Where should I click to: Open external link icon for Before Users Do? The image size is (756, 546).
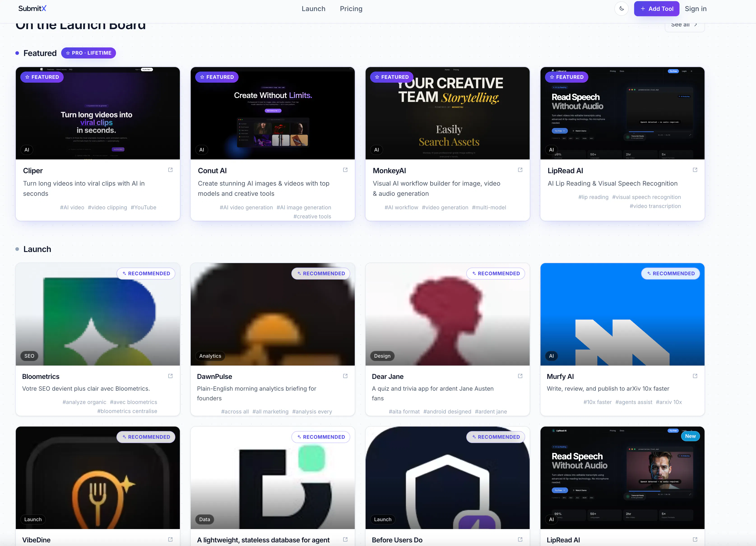[520, 539]
